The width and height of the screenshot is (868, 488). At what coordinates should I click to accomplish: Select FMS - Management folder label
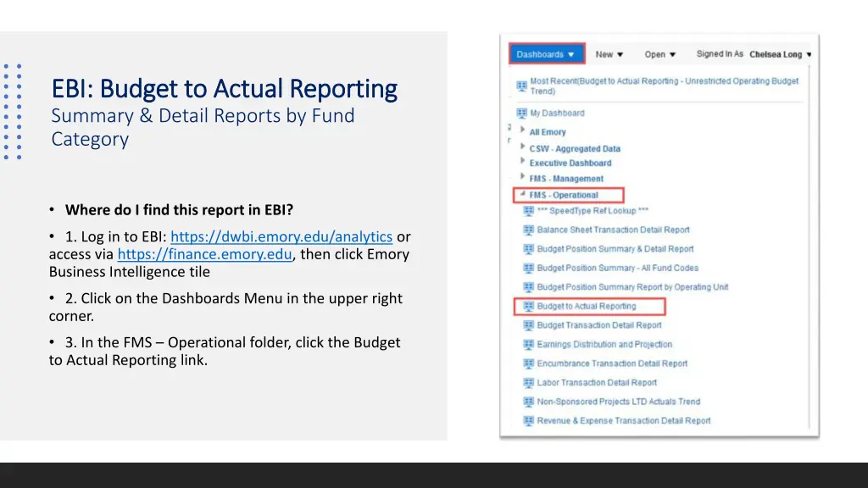(566, 179)
